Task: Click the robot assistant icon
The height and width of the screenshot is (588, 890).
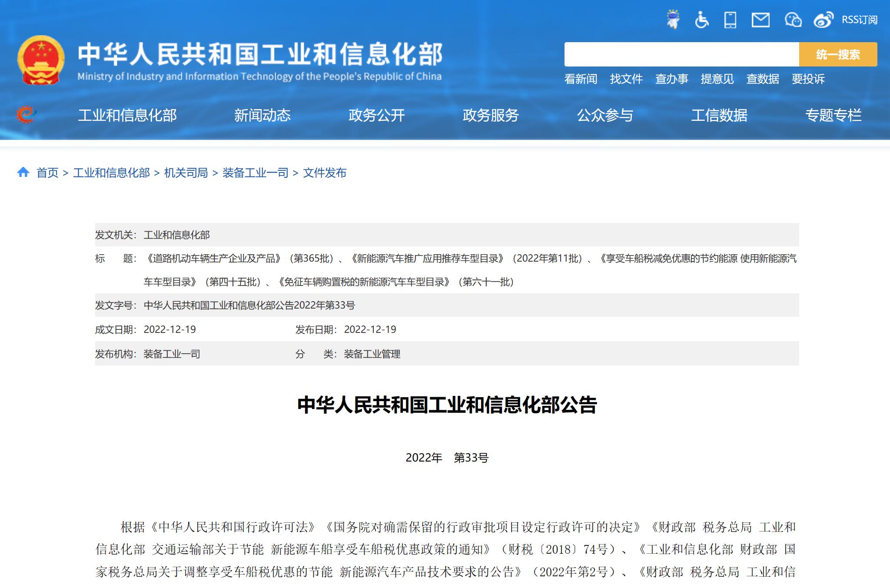Action: coord(673,20)
